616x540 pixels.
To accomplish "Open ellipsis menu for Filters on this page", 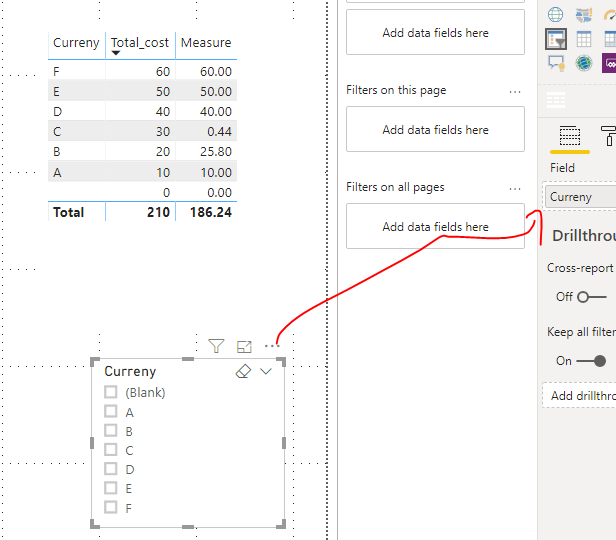I will [515, 92].
